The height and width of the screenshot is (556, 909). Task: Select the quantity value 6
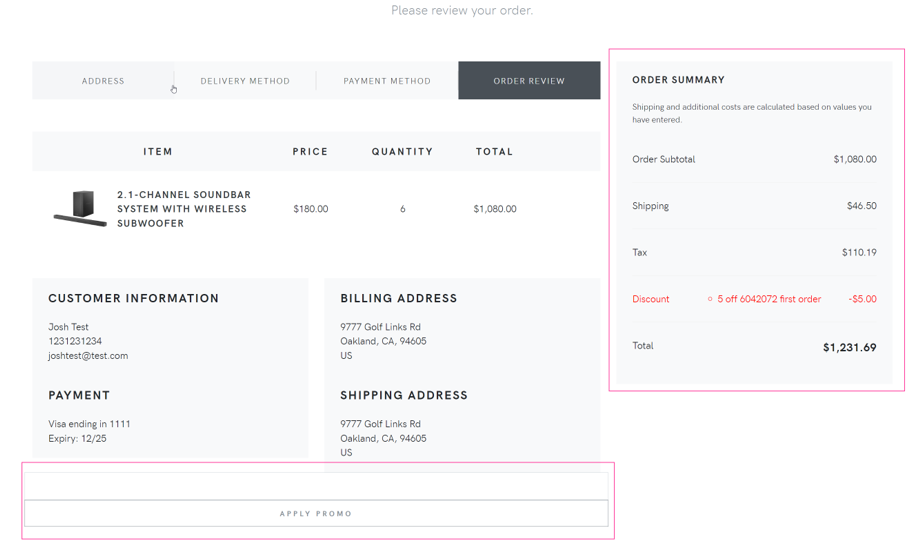pyautogui.click(x=402, y=209)
